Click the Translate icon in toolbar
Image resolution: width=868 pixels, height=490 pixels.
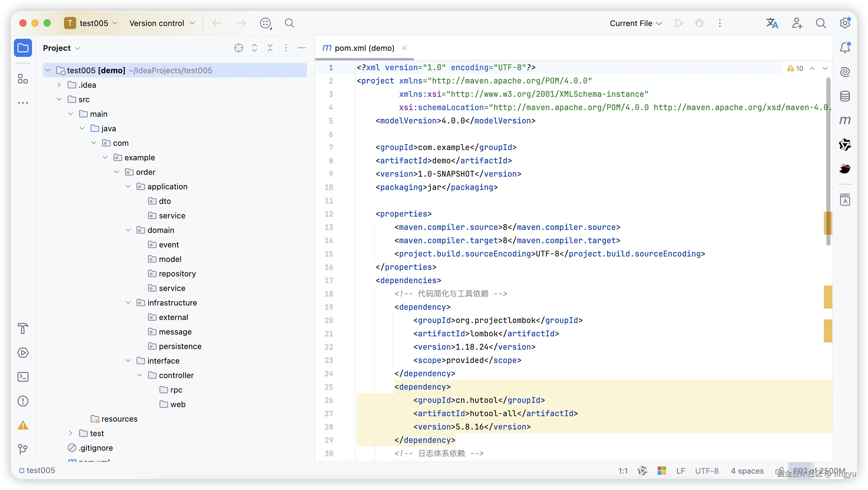(772, 23)
